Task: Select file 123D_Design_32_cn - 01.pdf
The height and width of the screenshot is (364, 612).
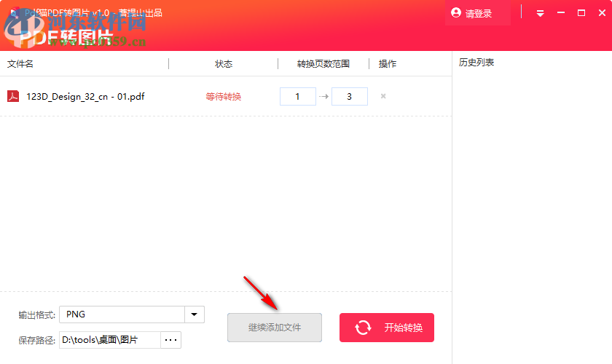Action: point(85,96)
